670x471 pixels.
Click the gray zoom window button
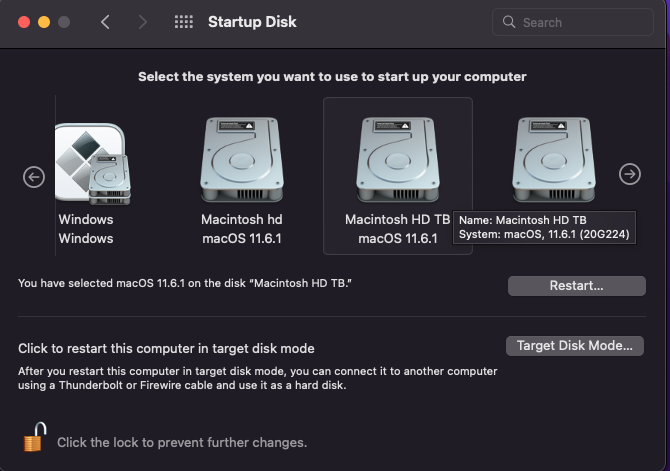pos(64,22)
